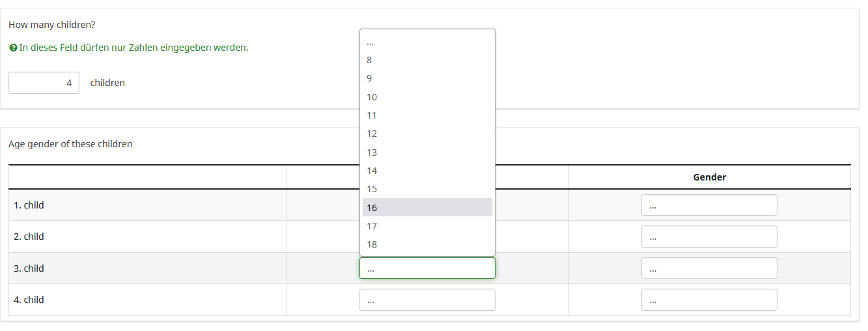868x331 pixels.
Task: Pick age 12 from the list
Action: [427, 134]
